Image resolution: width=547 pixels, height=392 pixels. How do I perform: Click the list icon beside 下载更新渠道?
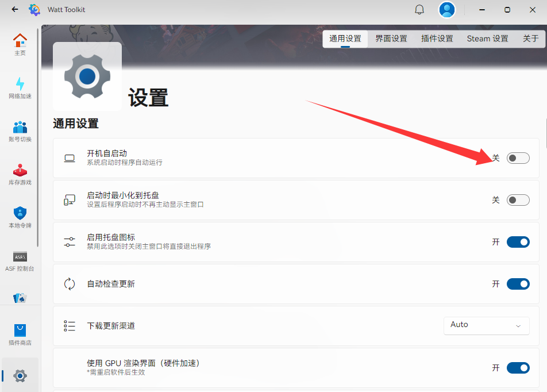(x=70, y=326)
